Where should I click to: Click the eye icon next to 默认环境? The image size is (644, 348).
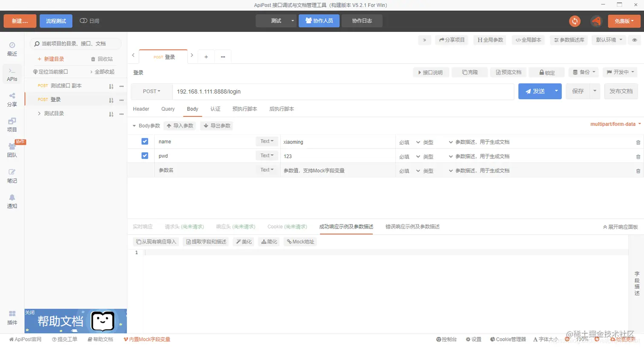click(635, 40)
